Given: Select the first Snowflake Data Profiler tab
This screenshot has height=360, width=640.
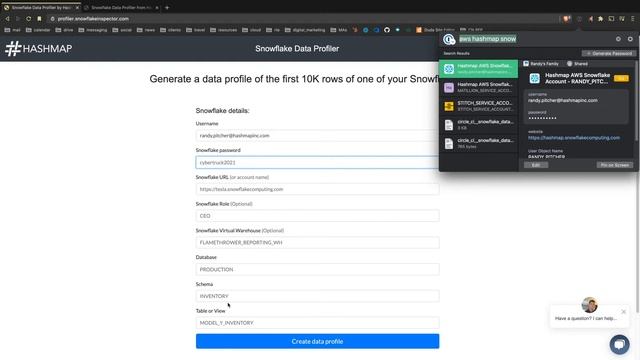Looking at the screenshot, I should [41, 7].
